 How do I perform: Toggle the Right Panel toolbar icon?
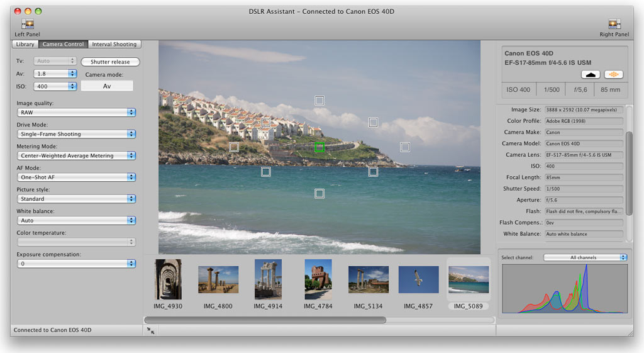[x=614, y=25]
